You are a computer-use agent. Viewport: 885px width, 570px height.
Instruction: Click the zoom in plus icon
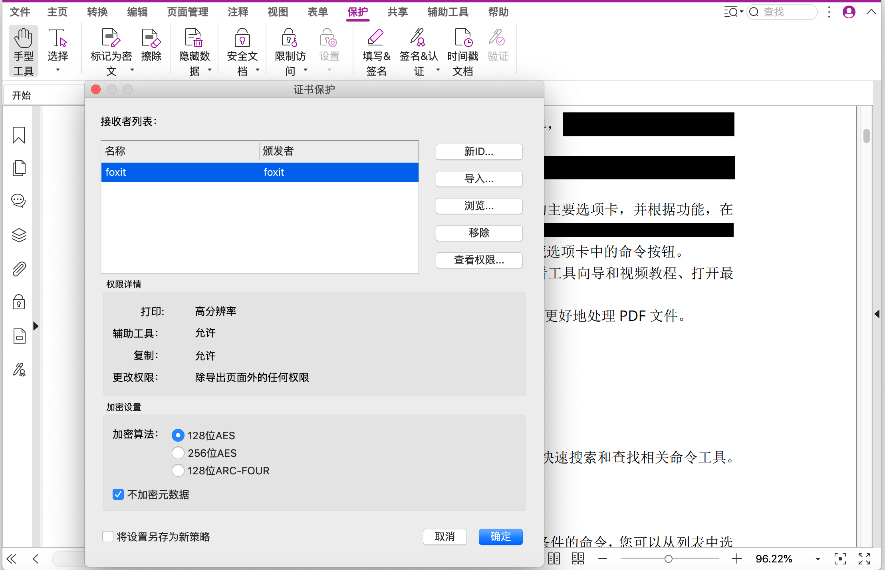[736, 559]
